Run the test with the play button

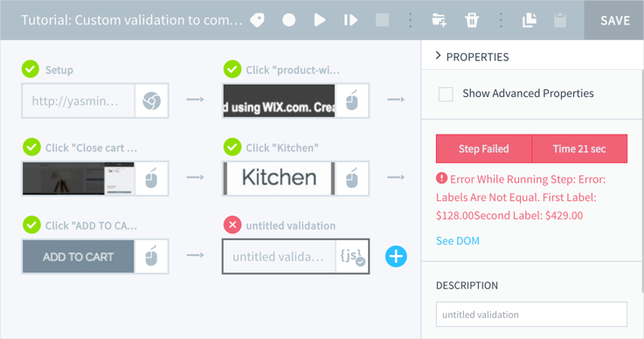pyautogui.click(x=320, y=20)
